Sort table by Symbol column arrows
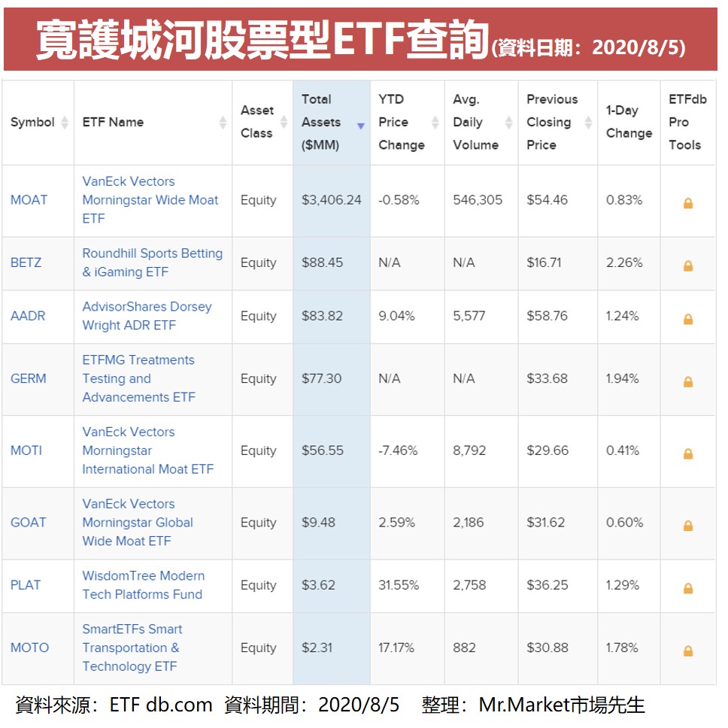This screenshot has width=728, height=728. 65,123
